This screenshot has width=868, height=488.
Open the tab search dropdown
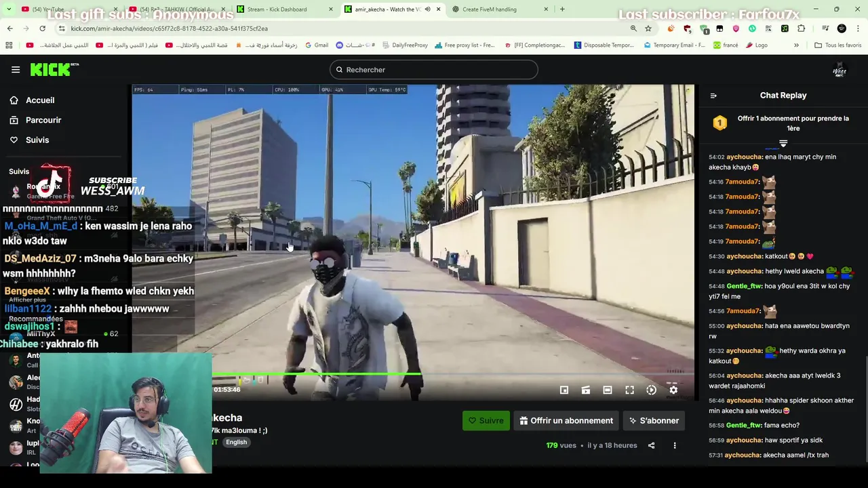click(x=9, y=9)
